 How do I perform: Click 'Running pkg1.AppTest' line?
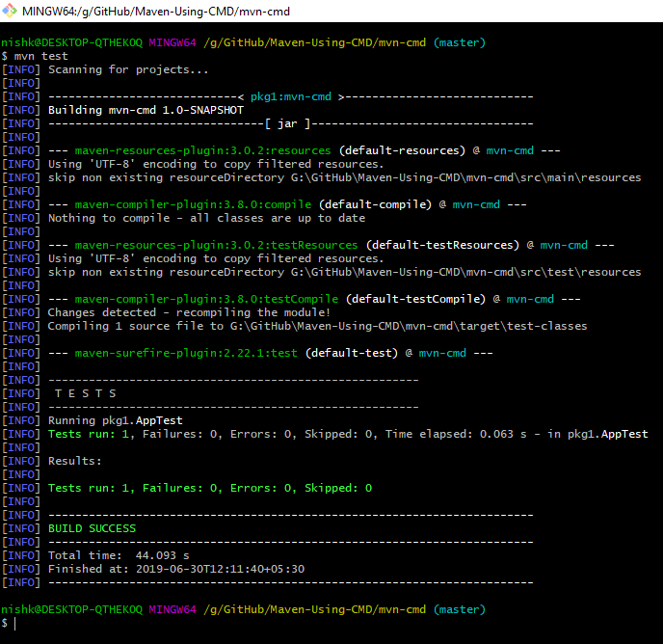coord(115,421)
